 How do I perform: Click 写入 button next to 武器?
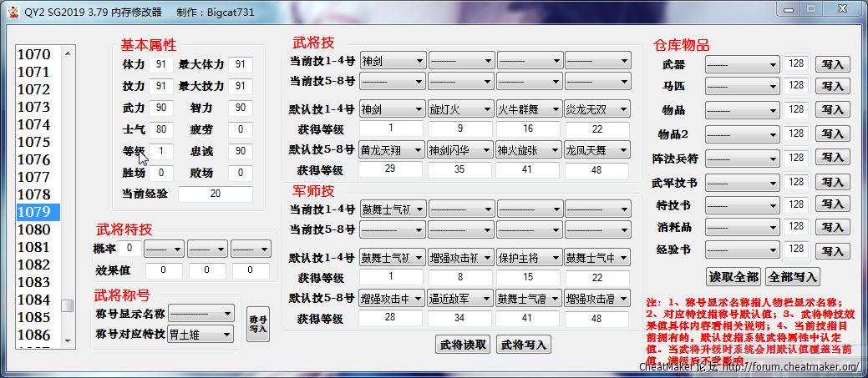[x=831, y=64]
